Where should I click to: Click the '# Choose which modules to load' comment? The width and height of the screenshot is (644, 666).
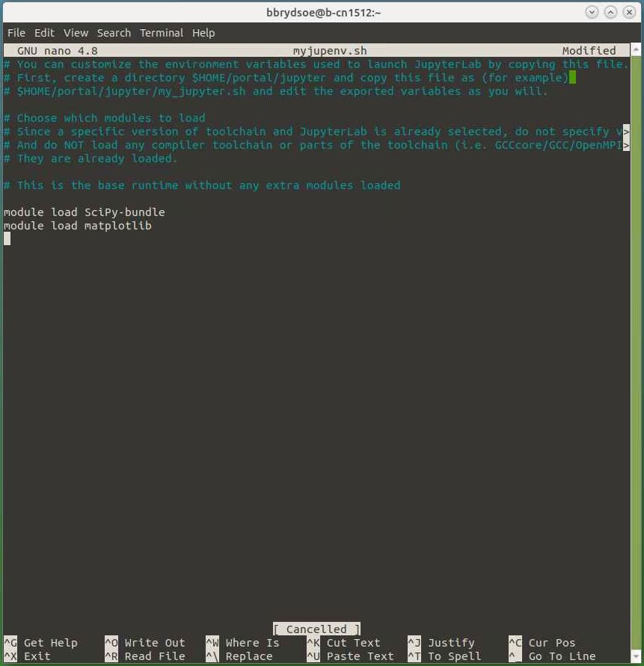(104, 118)
